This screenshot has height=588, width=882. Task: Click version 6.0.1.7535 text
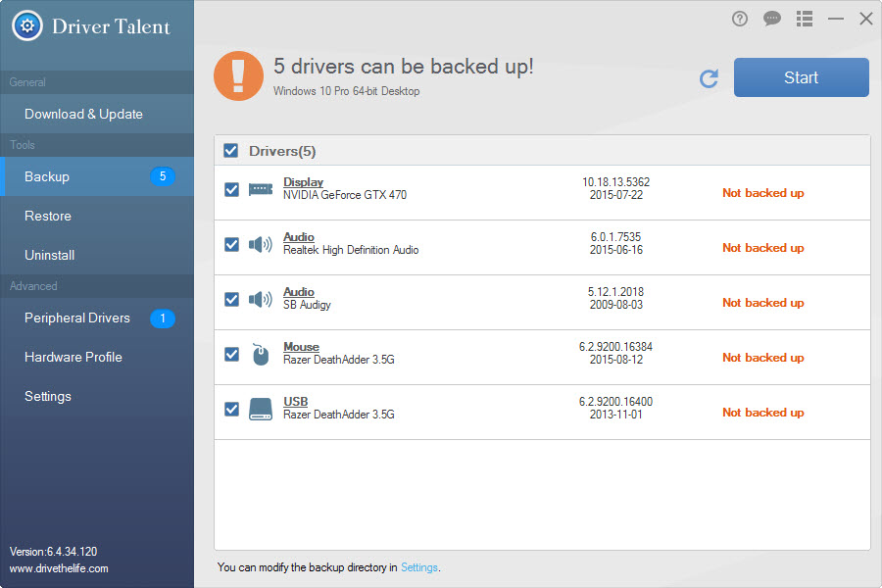(616, 237)
